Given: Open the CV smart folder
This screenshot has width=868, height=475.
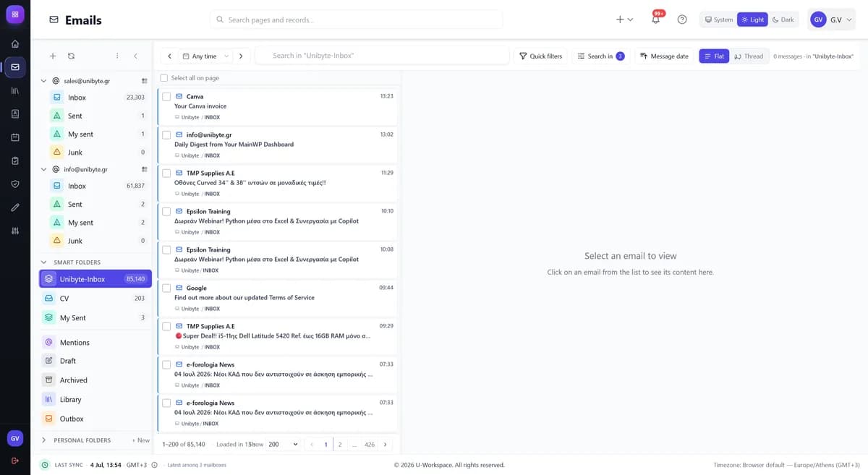Looking at the screenshot, I should [x=95, y=298].
